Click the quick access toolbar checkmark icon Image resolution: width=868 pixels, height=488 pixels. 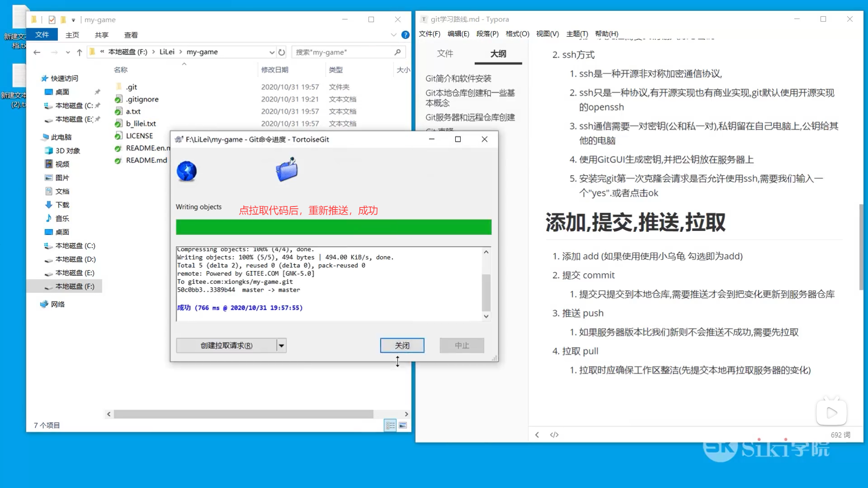(52, 19)
